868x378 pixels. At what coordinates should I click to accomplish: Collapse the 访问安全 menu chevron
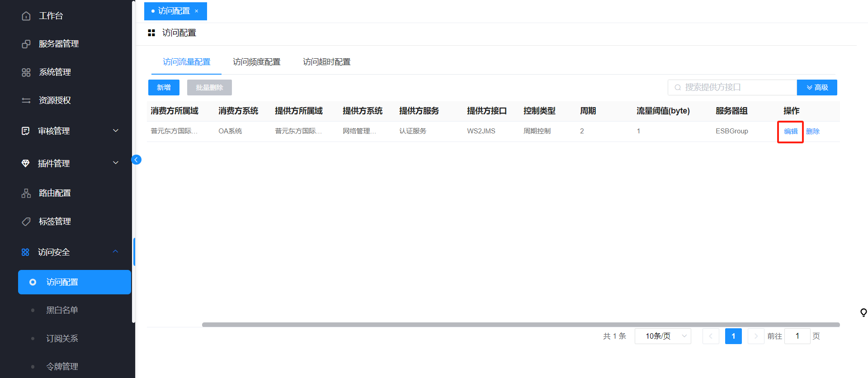click(116, 251)
